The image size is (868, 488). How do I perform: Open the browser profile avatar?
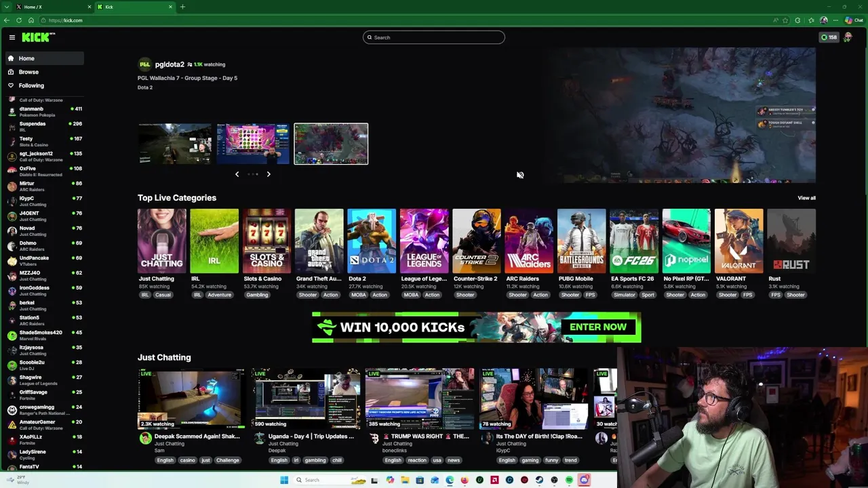coord(824,20)
